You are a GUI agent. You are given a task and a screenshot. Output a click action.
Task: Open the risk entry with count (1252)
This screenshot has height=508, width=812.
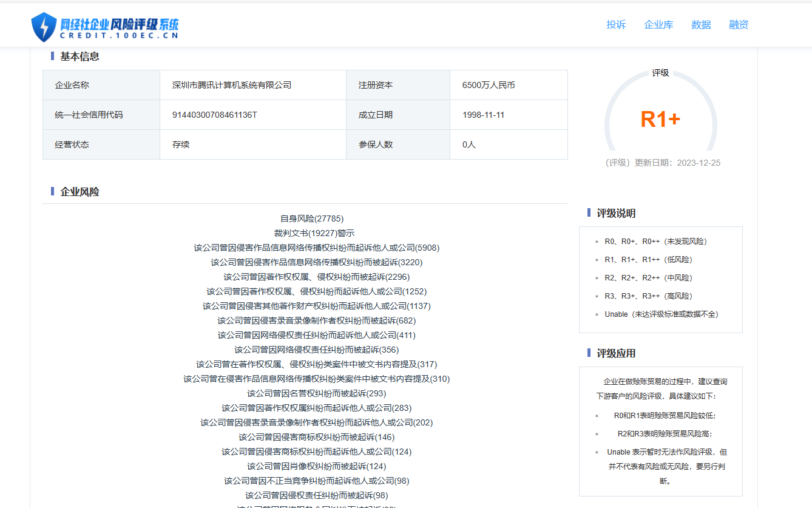[x=316, y=291]
